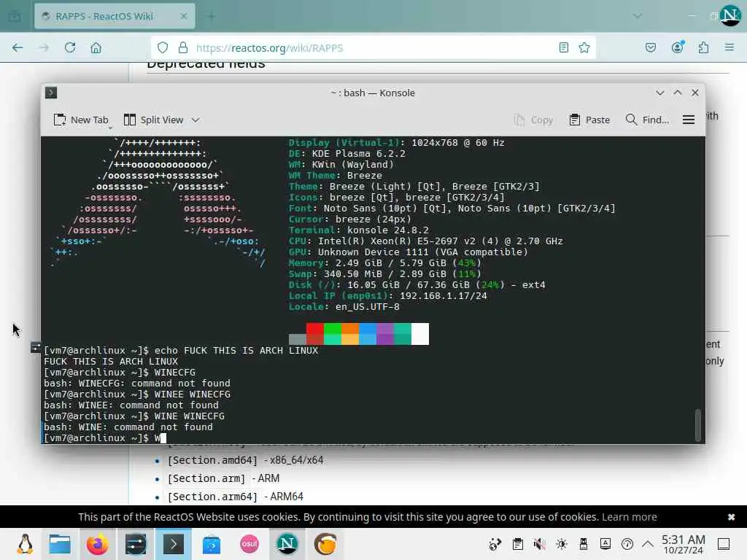
Task: Show hidden system tray icons arrow
Action: point(648,544)
